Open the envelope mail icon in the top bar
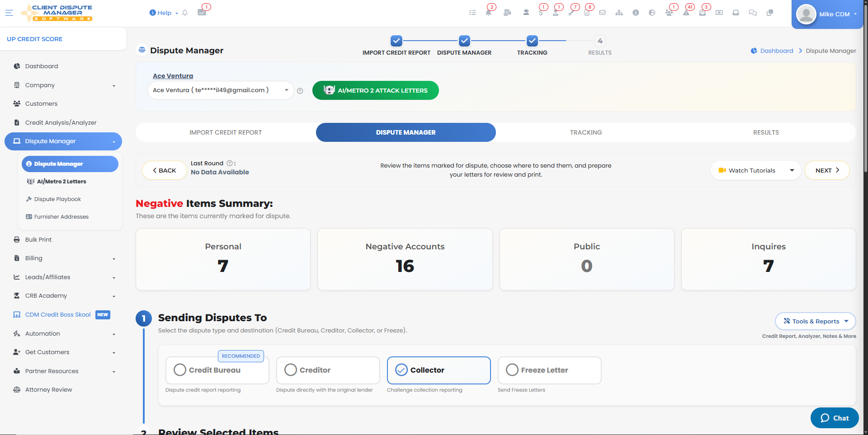Image resolution: width=868 pixels, height=435 pixels. coord(602,13)
